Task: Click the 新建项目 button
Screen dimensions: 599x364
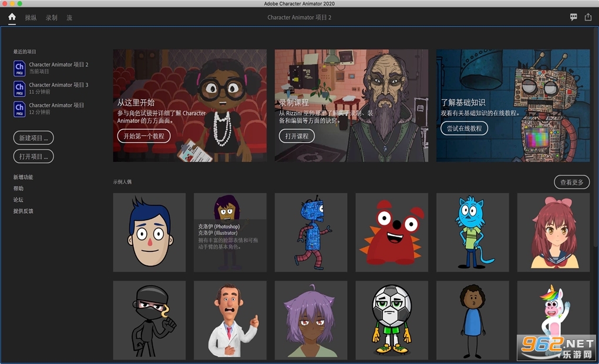Action: coord(33,138)
